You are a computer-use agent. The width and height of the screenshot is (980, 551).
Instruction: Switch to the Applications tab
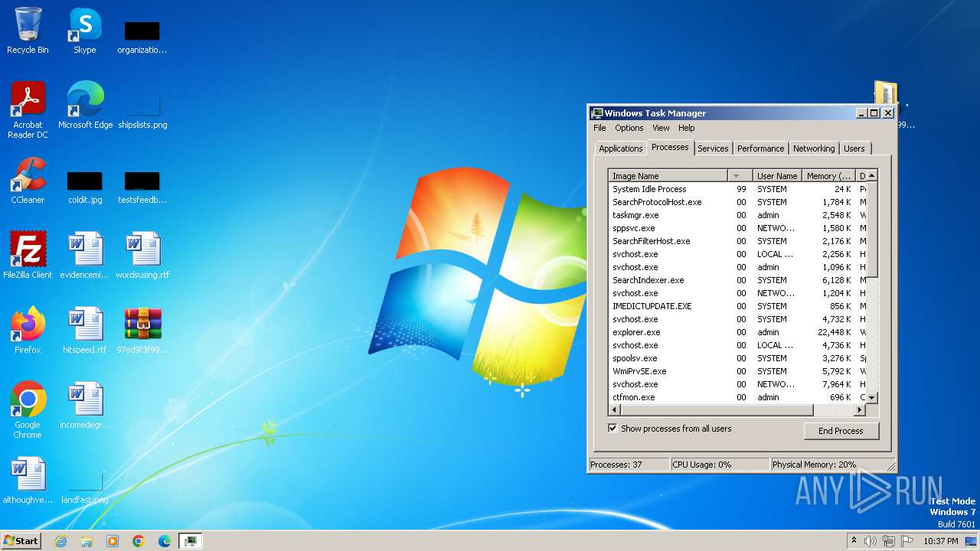[620, 148]
